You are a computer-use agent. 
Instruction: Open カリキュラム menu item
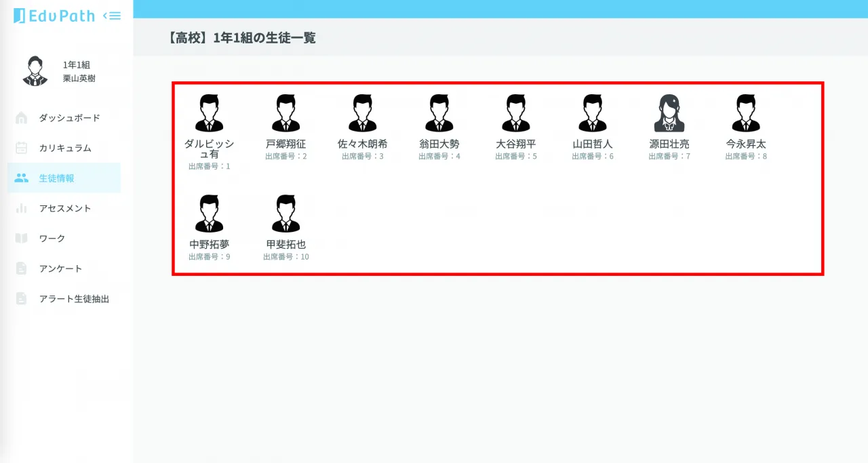pyautogui.click(x=64, y=148)
